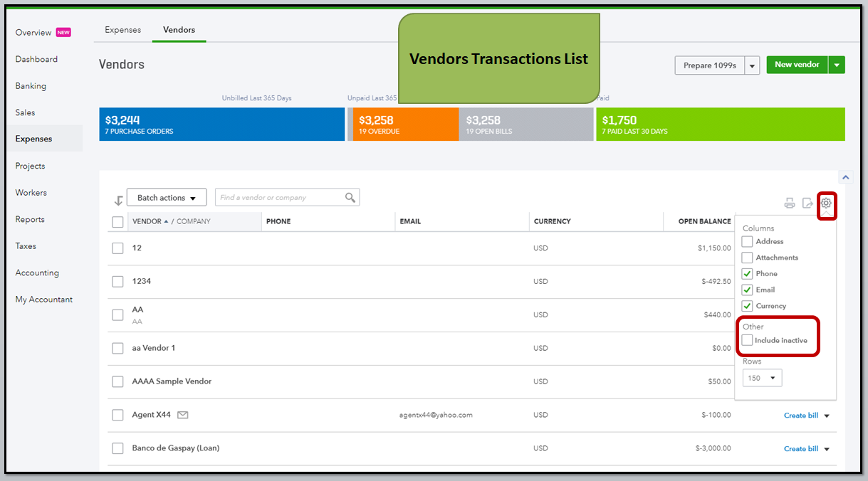The image size is (868, 481).
Task: Select the checkbox for vendor 1234
Action: coord(117,282)
